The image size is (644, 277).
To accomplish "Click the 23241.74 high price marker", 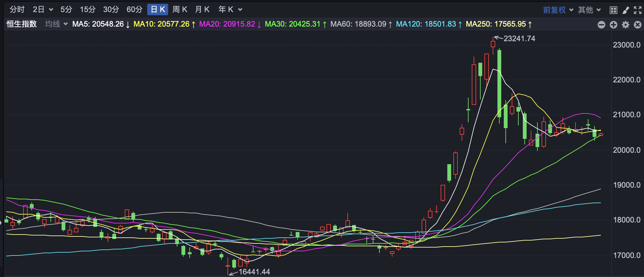I will pos(519,39).
